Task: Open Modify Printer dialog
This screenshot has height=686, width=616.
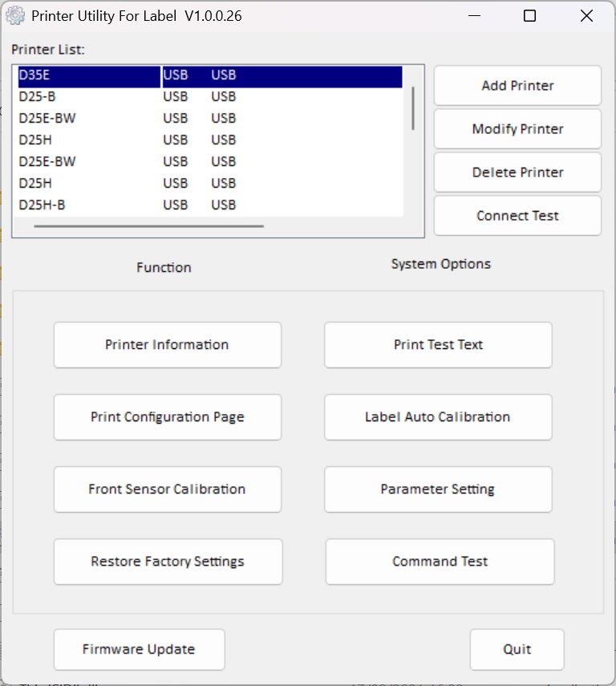Action: click(517, 129)
